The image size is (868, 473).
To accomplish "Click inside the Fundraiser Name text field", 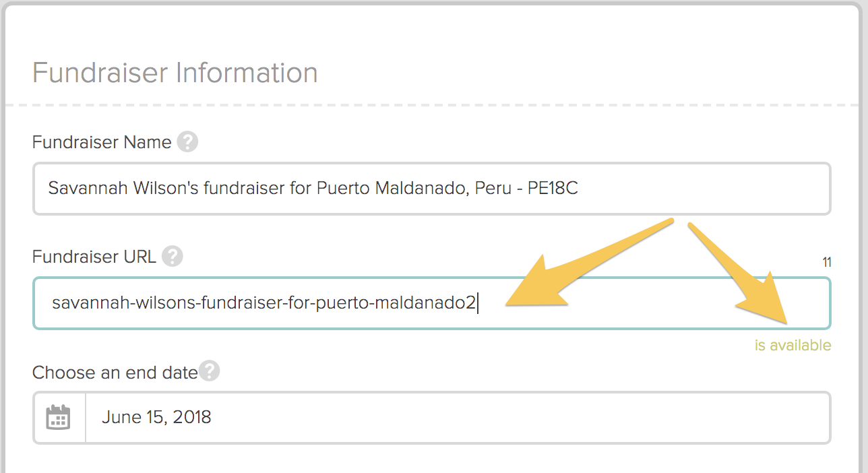I will [432, 189].
